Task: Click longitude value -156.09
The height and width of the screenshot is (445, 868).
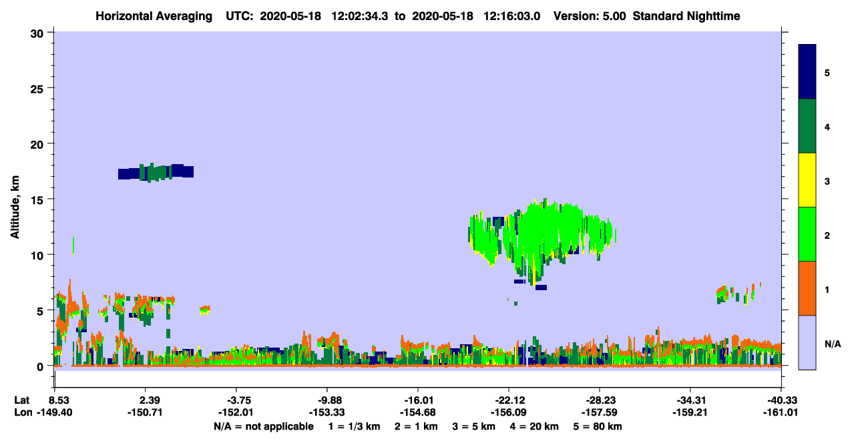Action: pos(509,412)
